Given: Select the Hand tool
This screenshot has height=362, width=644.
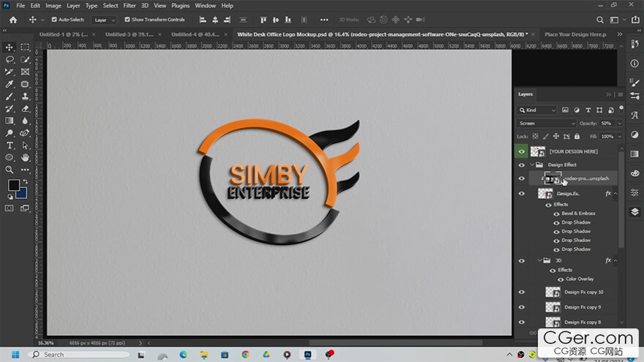Looking at the screenshot, I should click(25, 158).
